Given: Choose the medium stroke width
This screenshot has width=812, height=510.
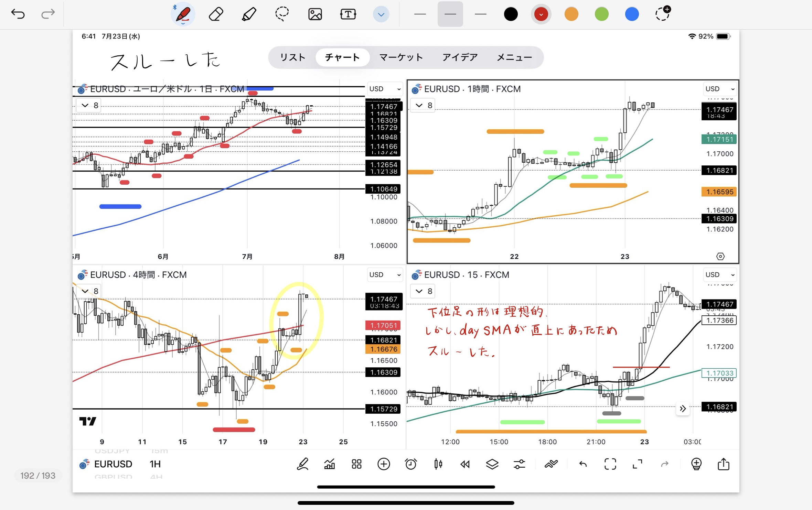Looking at the screenshot, I should pos(450,14).
